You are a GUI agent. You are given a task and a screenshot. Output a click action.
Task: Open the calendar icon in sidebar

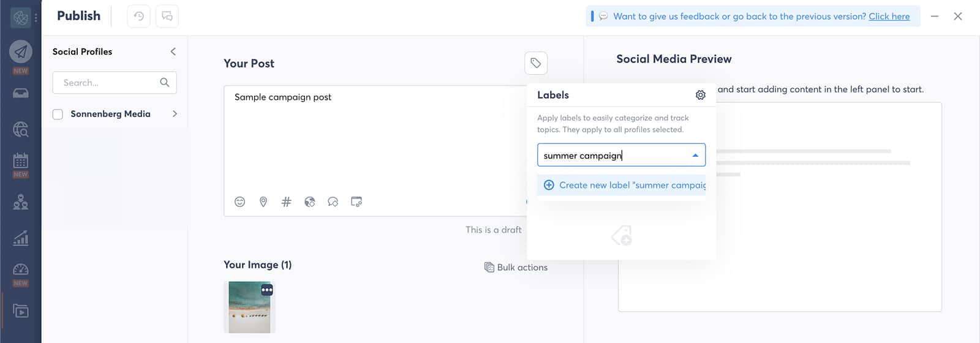(x=21, y=161)
